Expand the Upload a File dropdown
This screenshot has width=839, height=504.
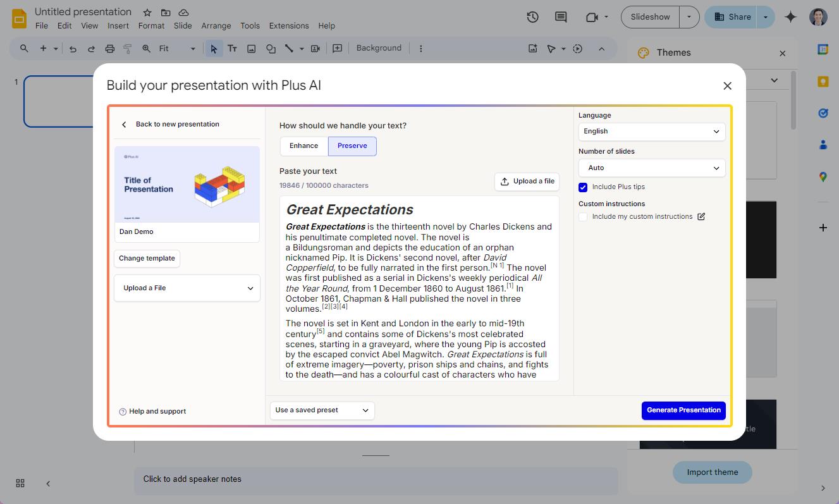click(x=187, y=288)
